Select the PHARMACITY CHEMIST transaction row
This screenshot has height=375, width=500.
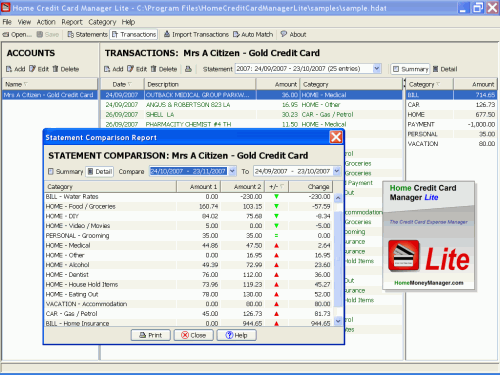[251, 124]
